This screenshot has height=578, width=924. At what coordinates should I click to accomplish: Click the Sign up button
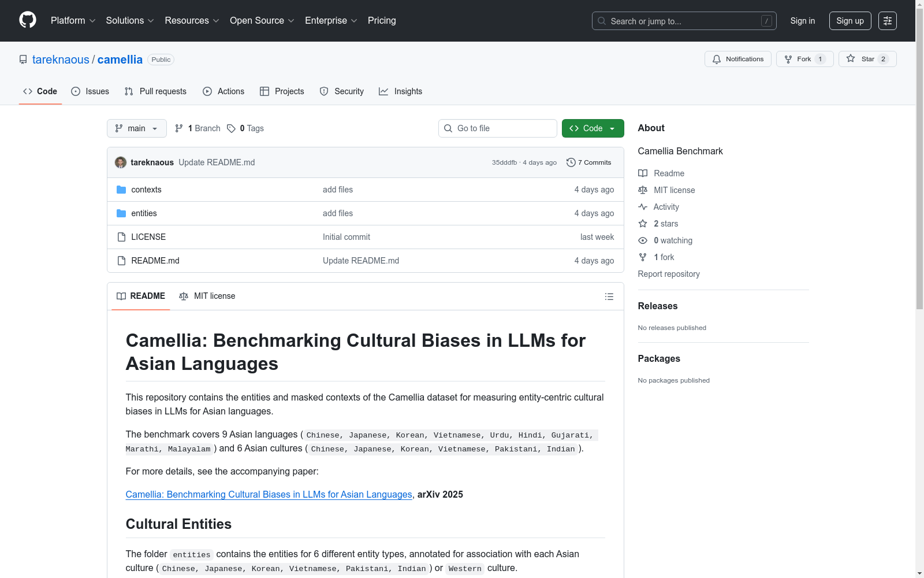[850, 21]
